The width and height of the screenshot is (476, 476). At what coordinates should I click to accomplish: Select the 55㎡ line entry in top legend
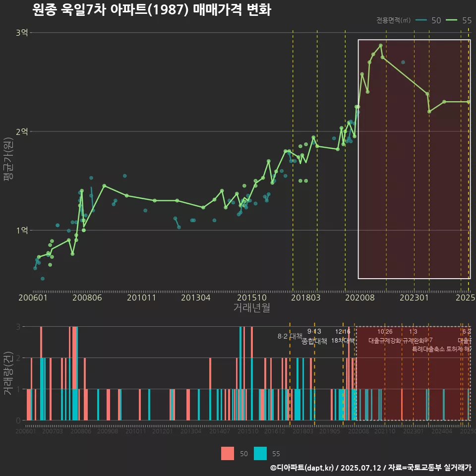[x=459, y=20]
